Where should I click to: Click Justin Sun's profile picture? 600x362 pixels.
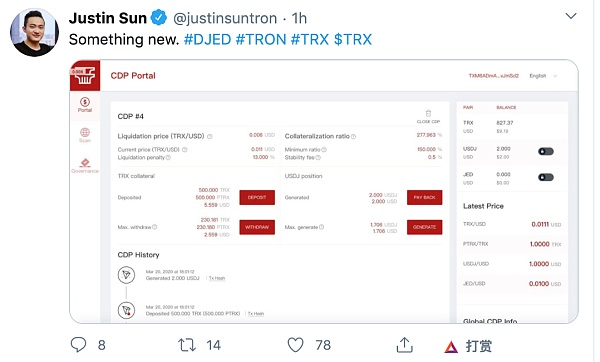pos(34,32)
